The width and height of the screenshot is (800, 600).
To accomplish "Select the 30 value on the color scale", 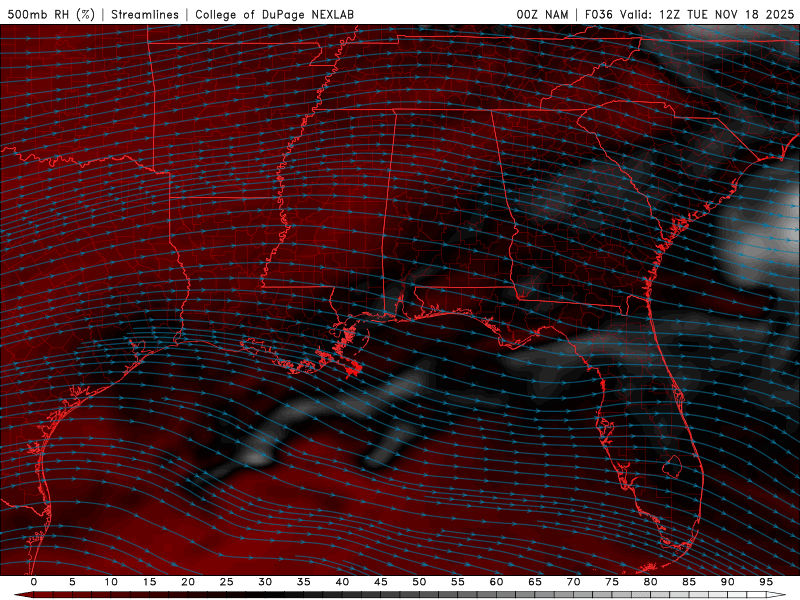I will click(x=265, y=582).
